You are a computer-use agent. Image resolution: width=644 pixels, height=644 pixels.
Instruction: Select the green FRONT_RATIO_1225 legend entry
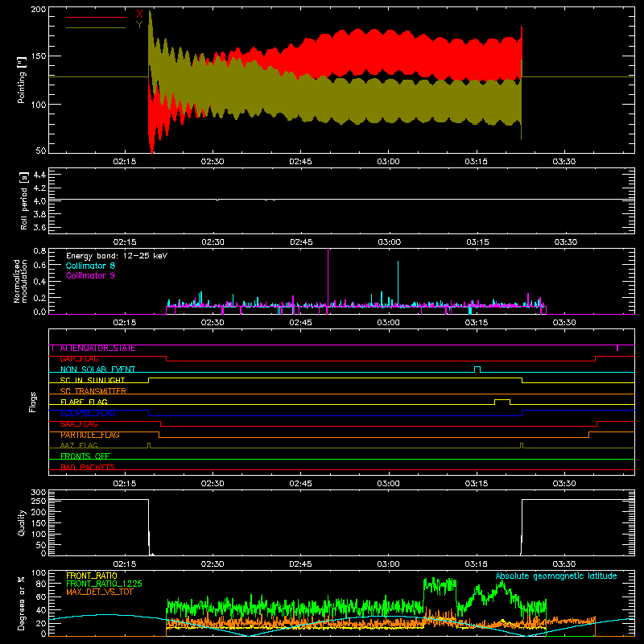[x=105, y=584]
